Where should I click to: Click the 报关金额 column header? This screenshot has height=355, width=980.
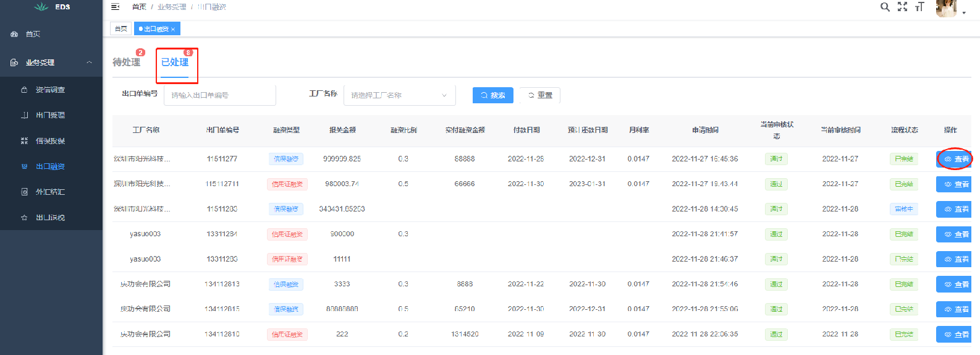pos(342,130)
